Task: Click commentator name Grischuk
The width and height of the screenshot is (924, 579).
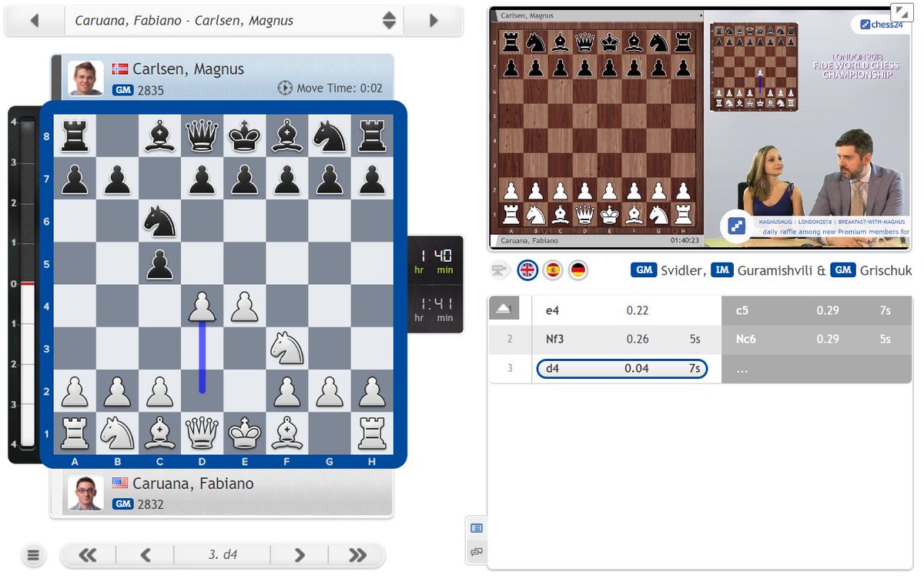Action: 886,270
